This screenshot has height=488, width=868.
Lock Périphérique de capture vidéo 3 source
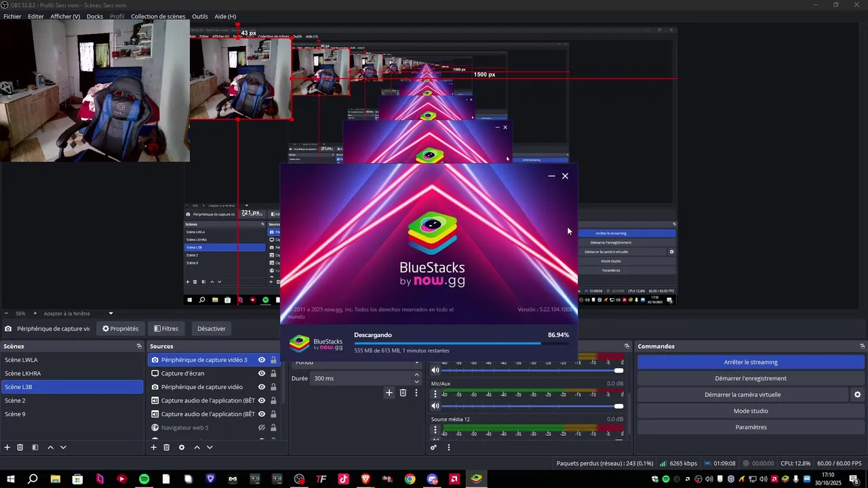pyautogui.click(x=273, y=360)
